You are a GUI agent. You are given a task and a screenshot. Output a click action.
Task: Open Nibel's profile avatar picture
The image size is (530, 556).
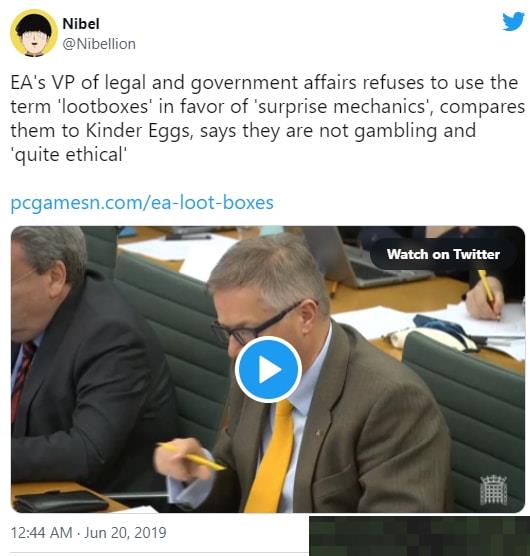click(x=34, y=33)
